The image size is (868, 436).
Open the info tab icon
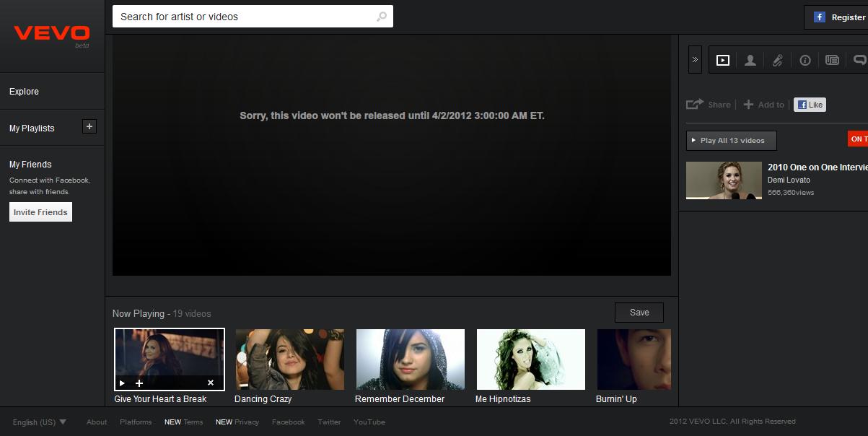(805, 61)
